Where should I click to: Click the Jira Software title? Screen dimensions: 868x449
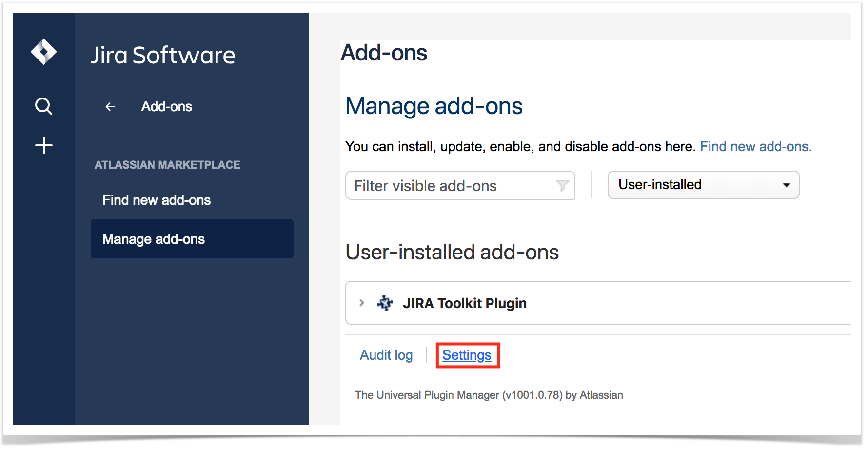[x=163, y=55]
